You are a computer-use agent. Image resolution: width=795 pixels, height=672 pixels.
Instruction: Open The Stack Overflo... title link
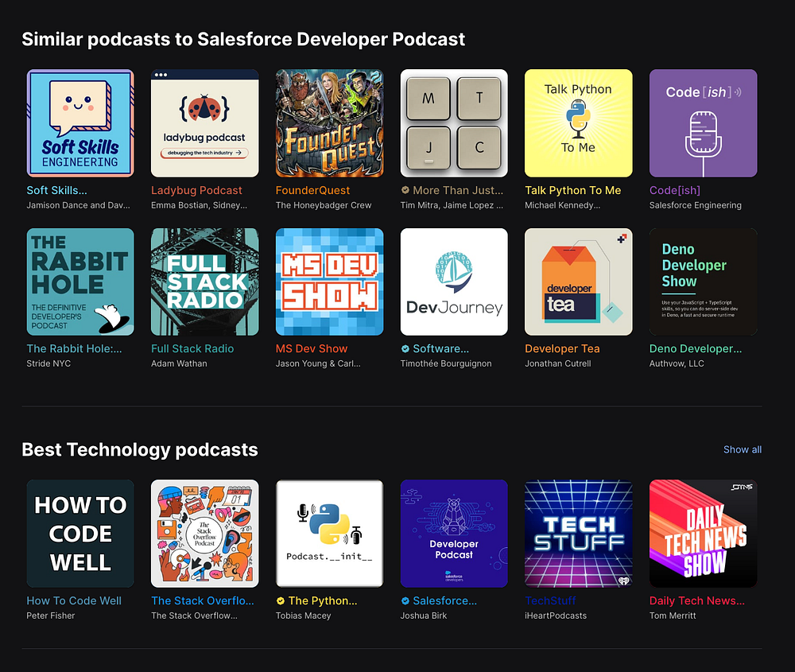click(x=203, y=600)
